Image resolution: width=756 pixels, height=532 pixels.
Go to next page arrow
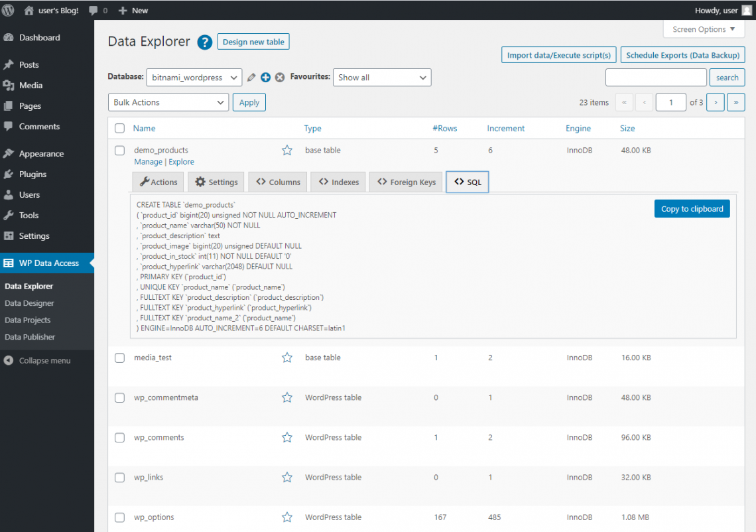pos(716,102)
